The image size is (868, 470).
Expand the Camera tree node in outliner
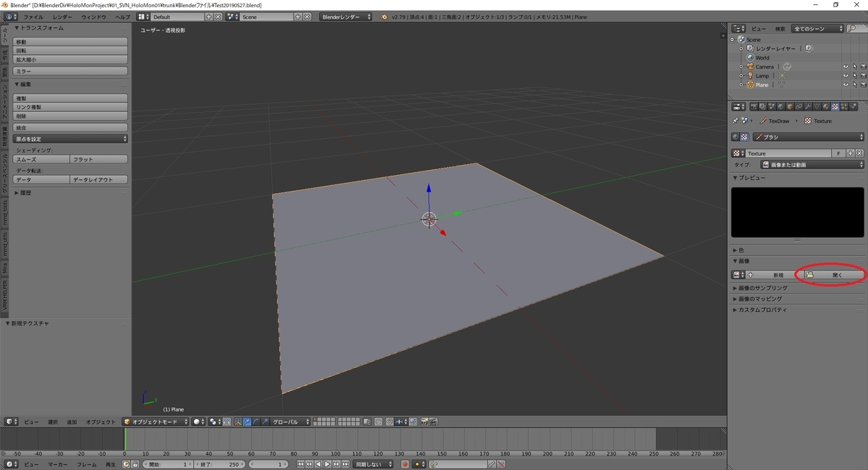741,67
